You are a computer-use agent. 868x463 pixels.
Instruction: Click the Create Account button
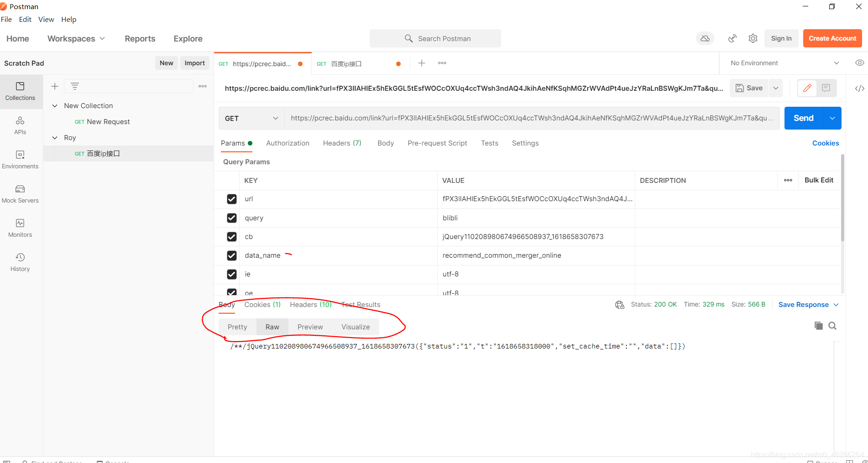click(832, 38)
